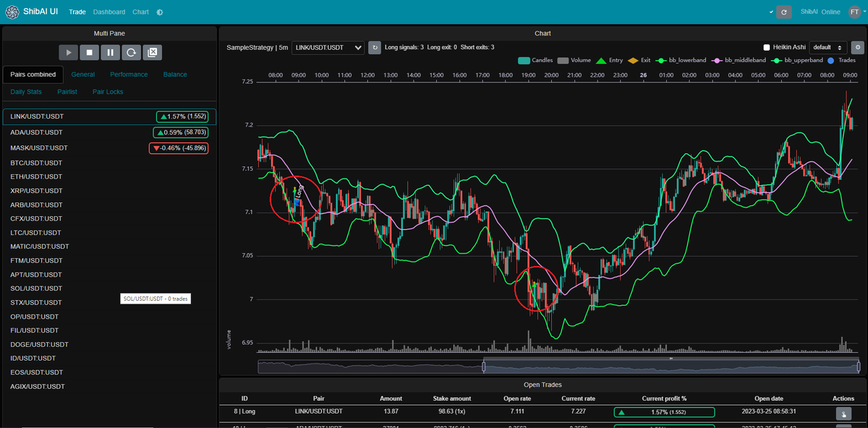This screenshot has width=868, height=428.
Task: Click the Open date column header
Action: [769, 398]
